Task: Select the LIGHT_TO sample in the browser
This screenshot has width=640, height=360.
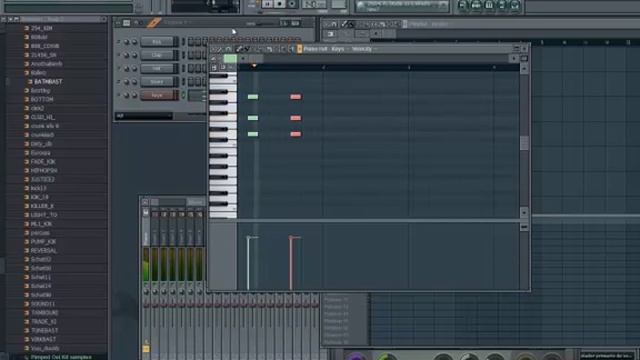Action: tap(44, 215)
